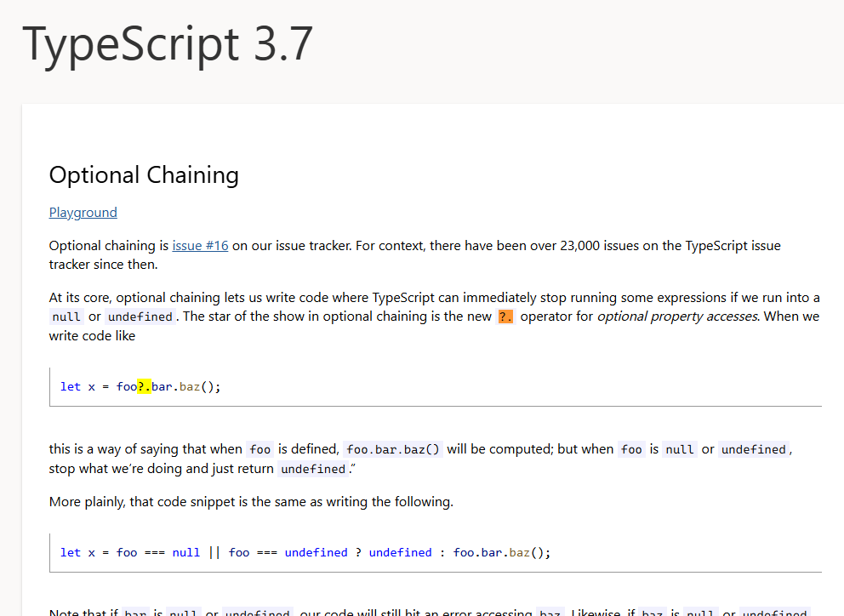Click the yellow-highlighted ?. in the code block

tap(144, 386)
